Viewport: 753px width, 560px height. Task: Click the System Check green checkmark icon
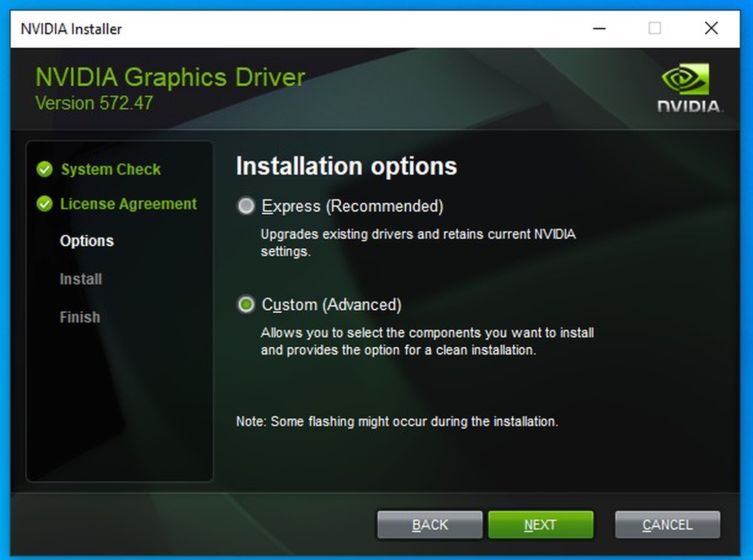coord(45,169)
